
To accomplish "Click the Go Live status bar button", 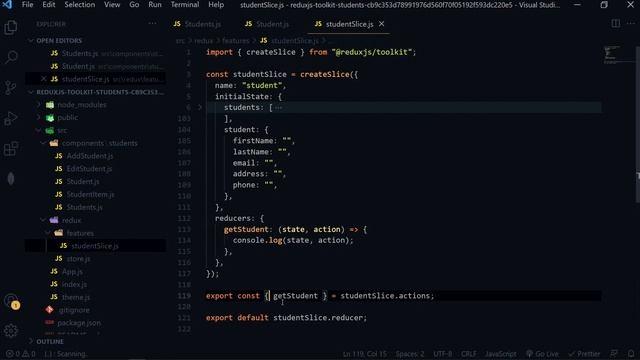I will [x=542, y=354].
